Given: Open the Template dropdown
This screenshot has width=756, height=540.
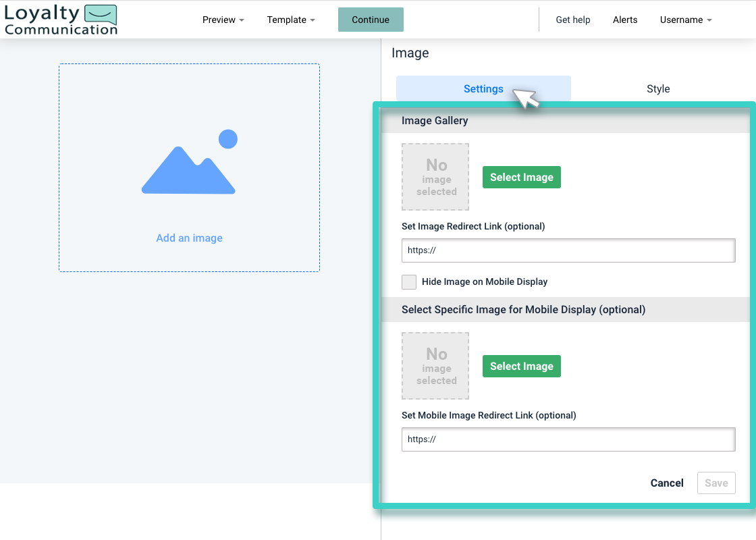Looking at the screenshot, I should [290, 20].
